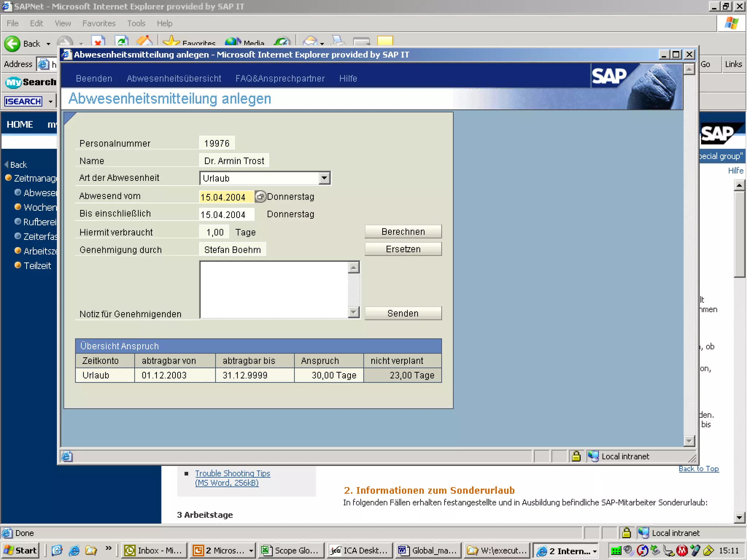
Task: Click the Stop icon in the SAPNet toolbar
Action: pos(98,41)
